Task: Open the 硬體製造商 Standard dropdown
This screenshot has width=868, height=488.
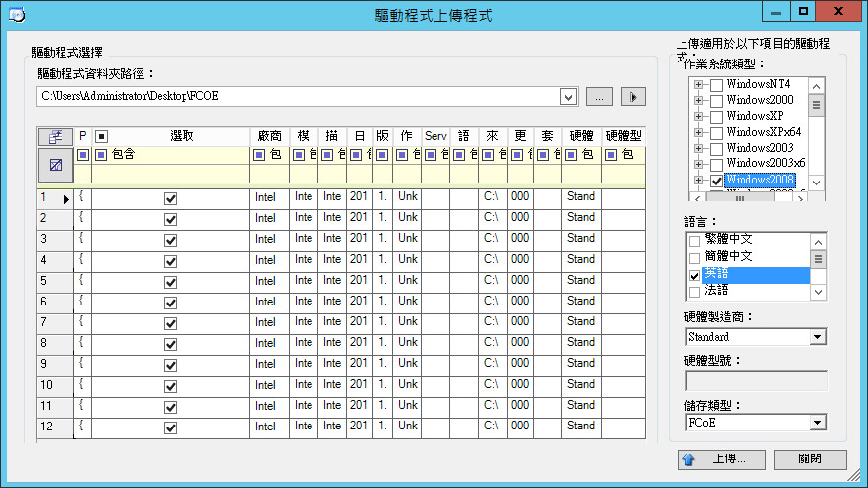Action: point(817,338)
